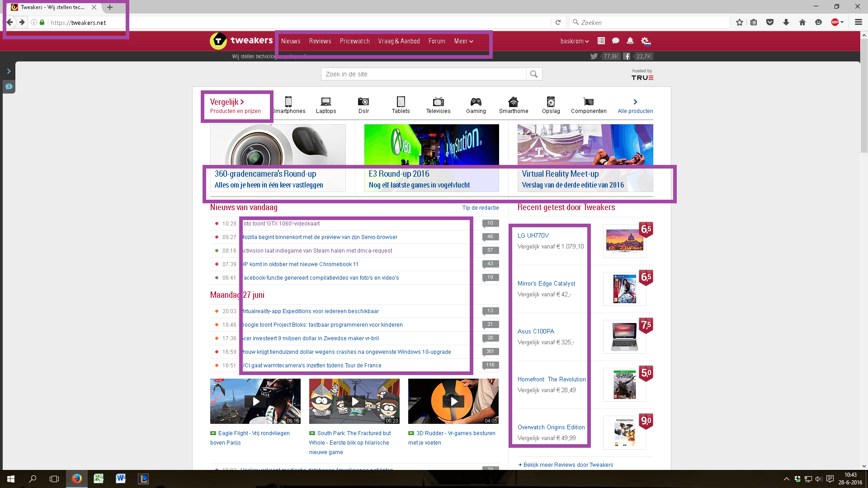Open private messages speech bubble icon
Screen dimensions: 868x488
[615, 41]
